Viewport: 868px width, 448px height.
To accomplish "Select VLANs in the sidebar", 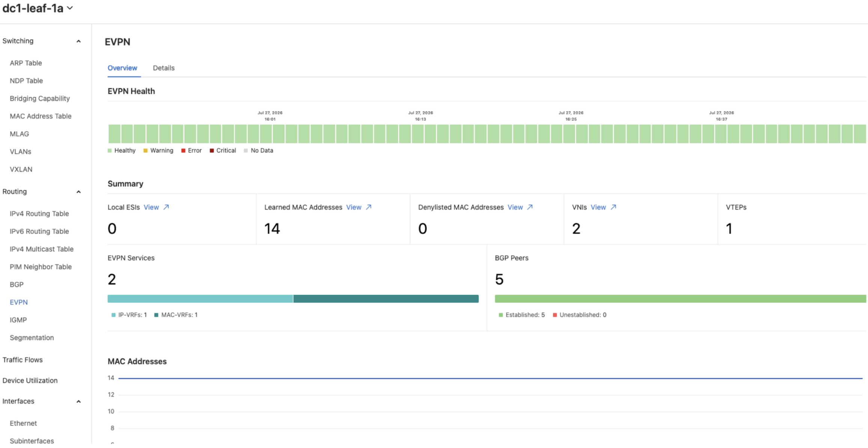I will click(x=20, y=152).
